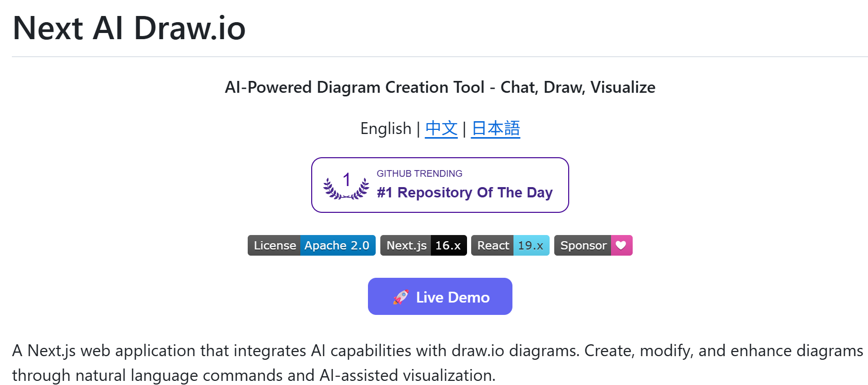Click the heart icon on the Sponsor badge
Screen dimensions: 868x385
click(x=621, y=245)
